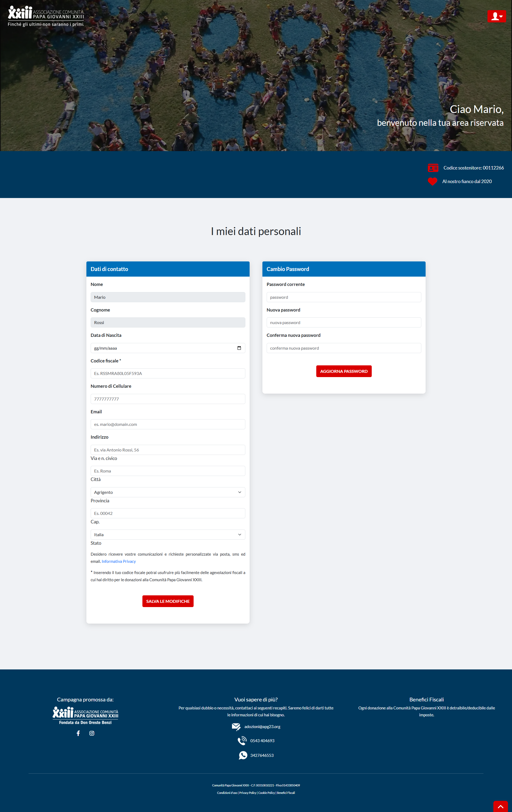Click the Instagram icon in footer
The width and height of the screenshot is (512, 812).
point(92,733)
